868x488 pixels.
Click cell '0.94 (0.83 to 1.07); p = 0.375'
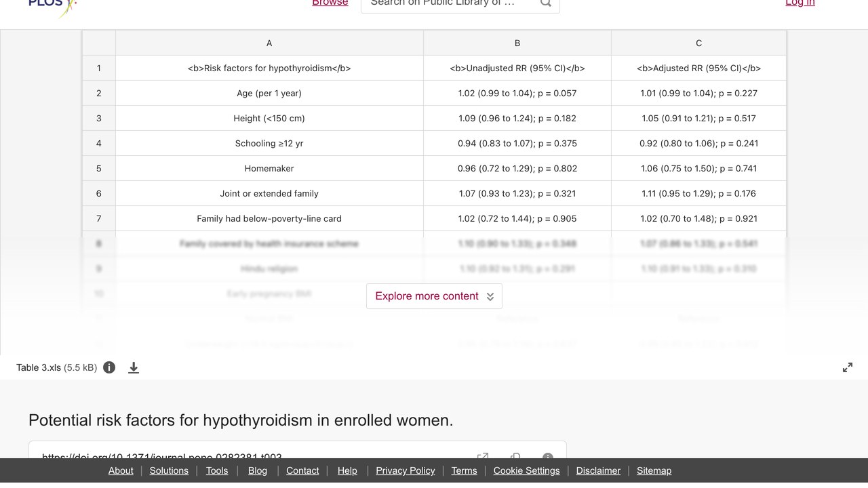tap(517, 143)
